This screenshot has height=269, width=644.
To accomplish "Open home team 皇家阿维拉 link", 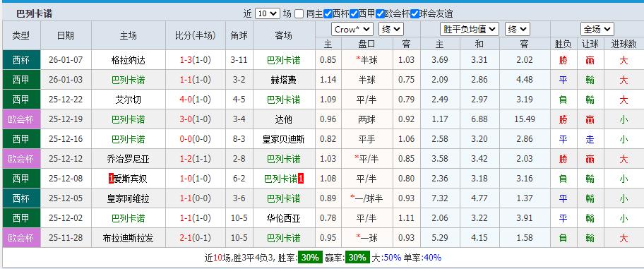I will click(128, 198).
